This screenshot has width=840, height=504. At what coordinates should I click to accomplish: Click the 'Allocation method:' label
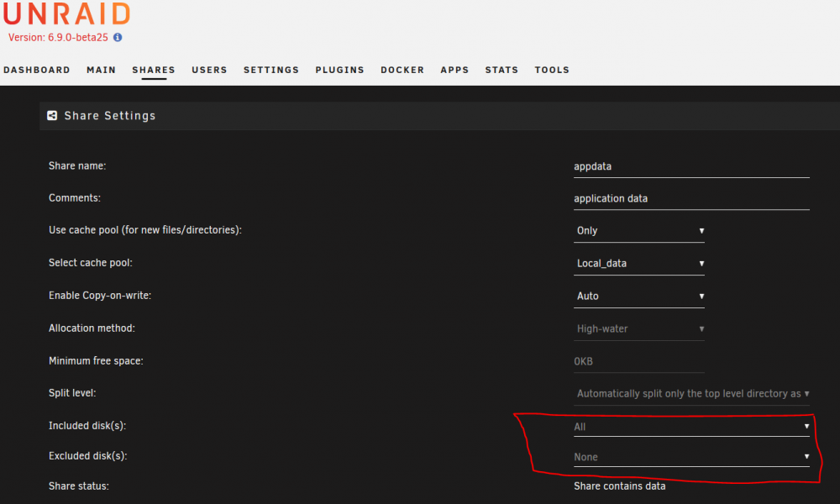(92, 328)
